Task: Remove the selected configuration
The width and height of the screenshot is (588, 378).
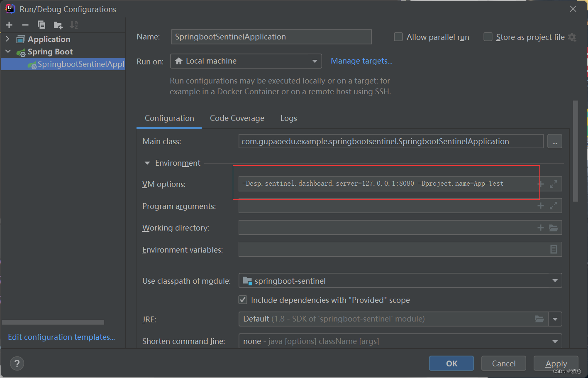Action: tap(25, 25)
